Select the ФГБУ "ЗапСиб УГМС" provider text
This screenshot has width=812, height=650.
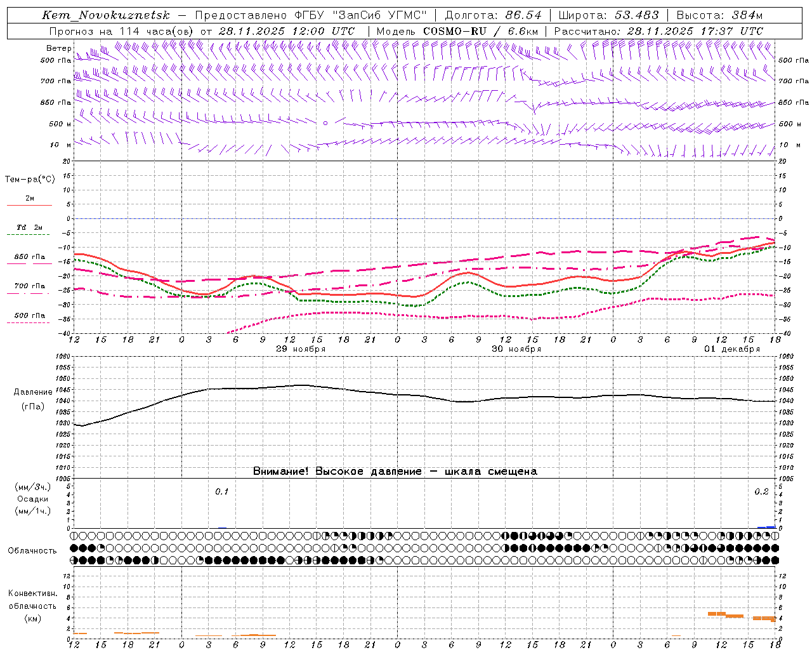click(x=361, y=15)
